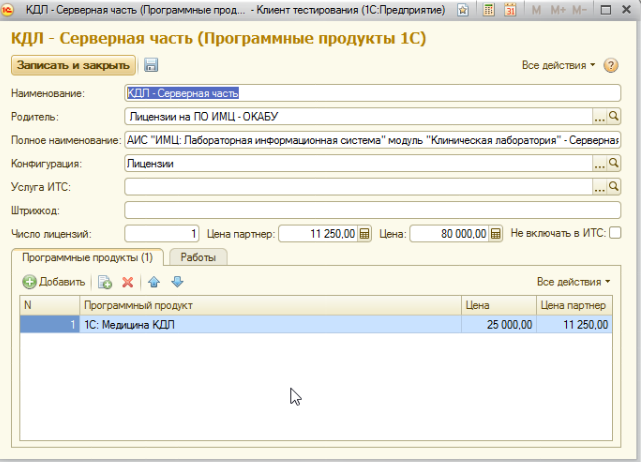Click the Программный продукт column header
The width and height of the screenshot is (641, 462).
pyautogui.click(x=270, y=305)
